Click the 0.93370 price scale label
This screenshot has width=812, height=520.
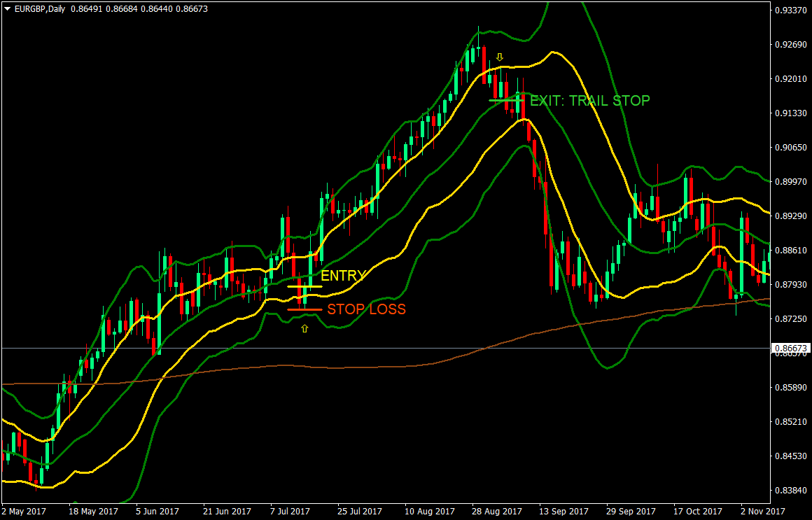[790, 10]
